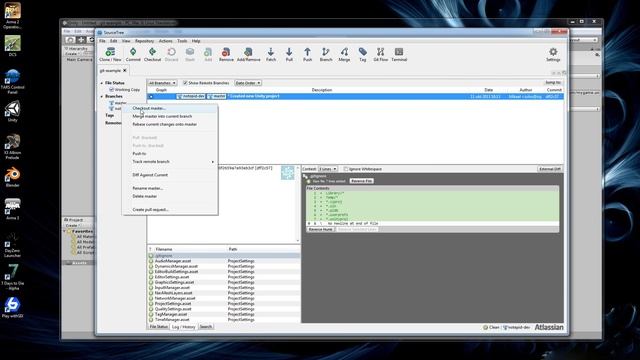Image resolution: width=640 pixels, height=360 pixels.
Task: Open DayZero Launcher desktop shortcut
Action: pos(13,245)
